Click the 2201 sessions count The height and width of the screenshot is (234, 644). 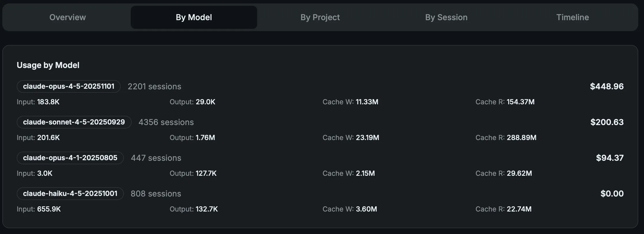[154, 86]
